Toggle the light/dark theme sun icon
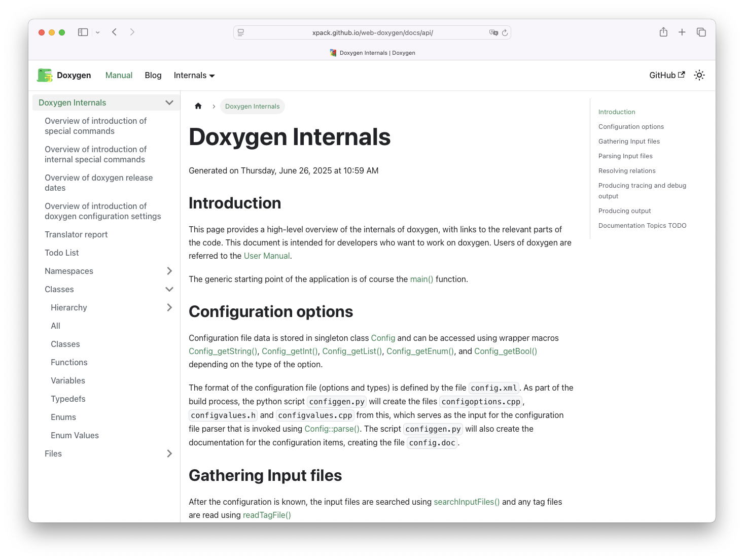 [x=699, y=75]
